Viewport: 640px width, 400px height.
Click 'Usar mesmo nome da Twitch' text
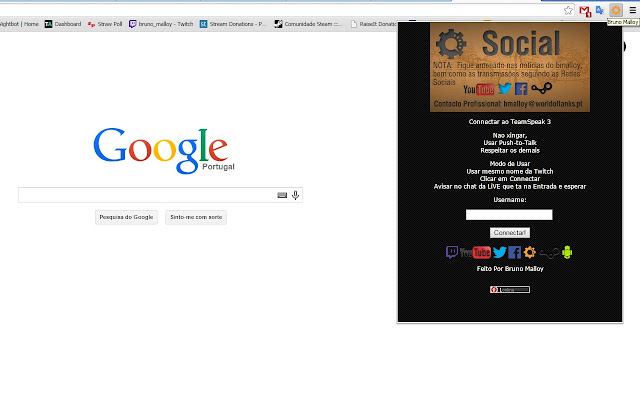pos(510,171)
